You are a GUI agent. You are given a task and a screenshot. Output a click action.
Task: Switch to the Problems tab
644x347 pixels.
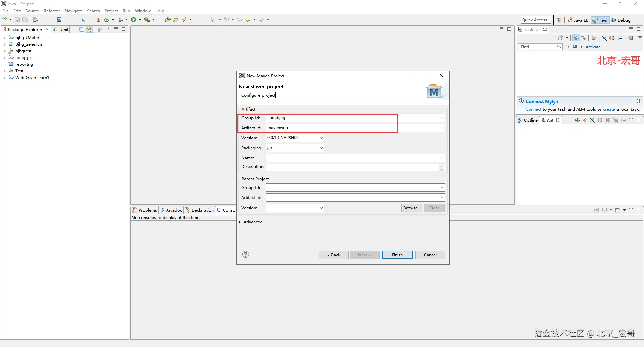tap(145, 210)
